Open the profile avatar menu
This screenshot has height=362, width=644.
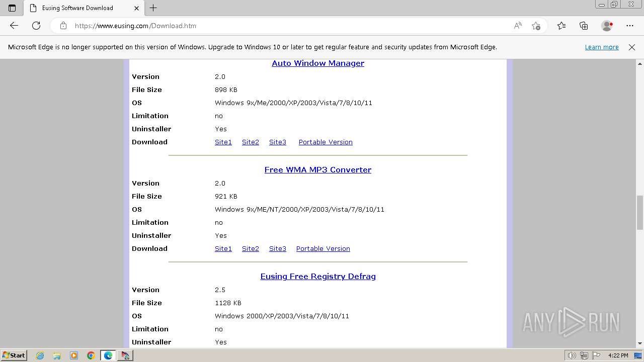coord(607,26)
